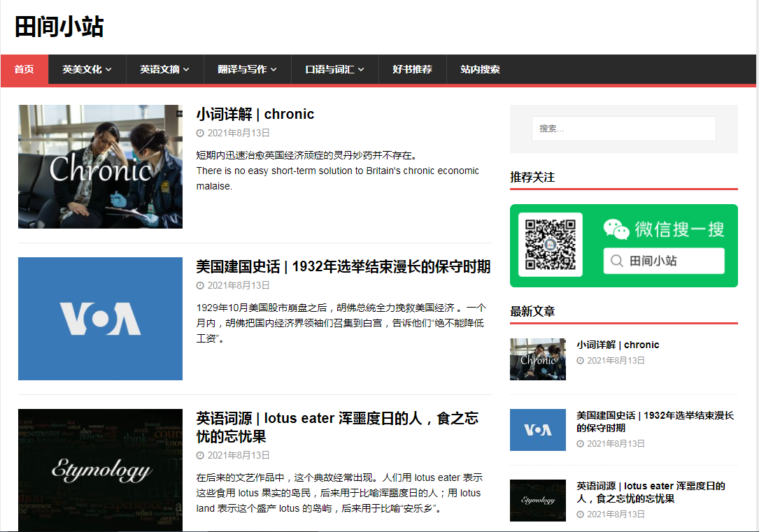Click the magnifier icon in WeChat banner
Image resolution: width=759 pixels, height=532 pixels.
tap(617, 261)
